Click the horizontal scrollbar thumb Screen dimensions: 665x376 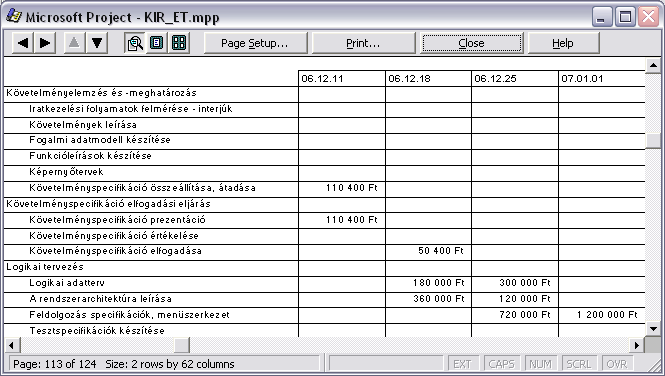182,345
